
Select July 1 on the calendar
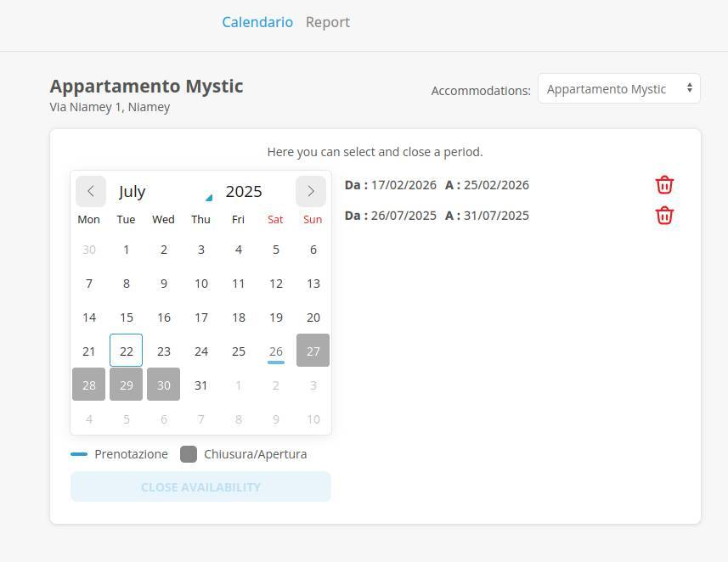tap(127, 250)
